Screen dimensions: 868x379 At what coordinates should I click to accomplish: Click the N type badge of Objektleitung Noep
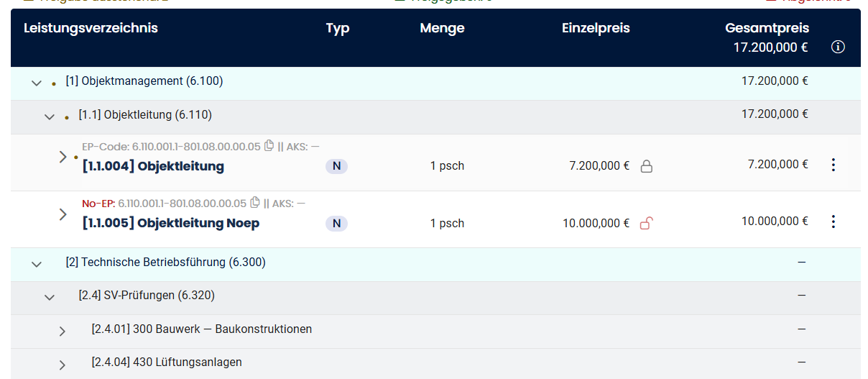336,224
